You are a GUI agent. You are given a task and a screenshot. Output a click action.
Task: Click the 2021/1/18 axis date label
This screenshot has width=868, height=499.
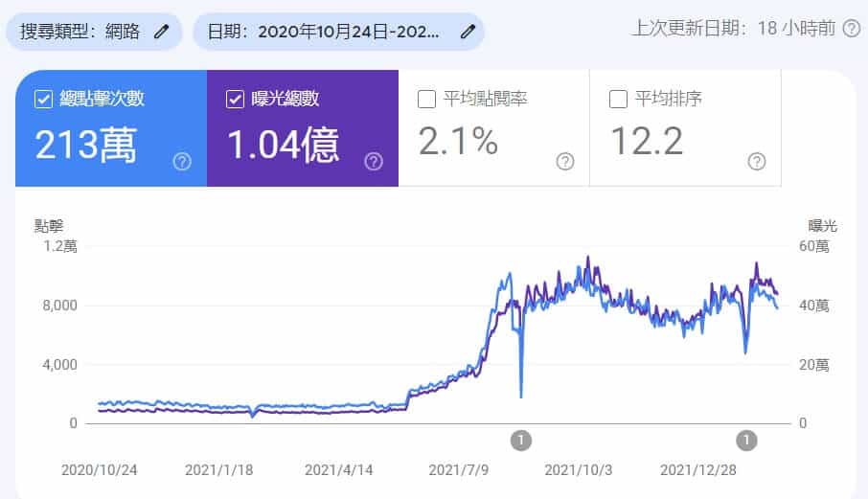(218, 470)
